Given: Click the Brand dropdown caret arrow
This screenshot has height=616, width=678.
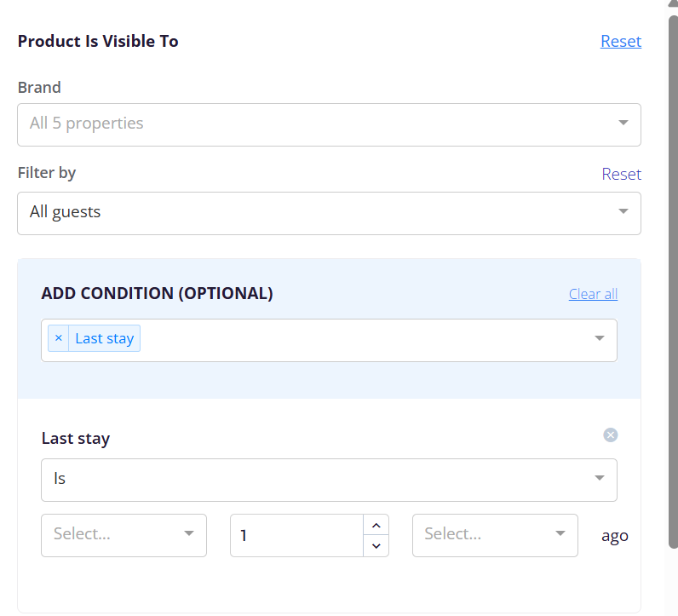Looking at the screenshot, I should click(623, 123).
